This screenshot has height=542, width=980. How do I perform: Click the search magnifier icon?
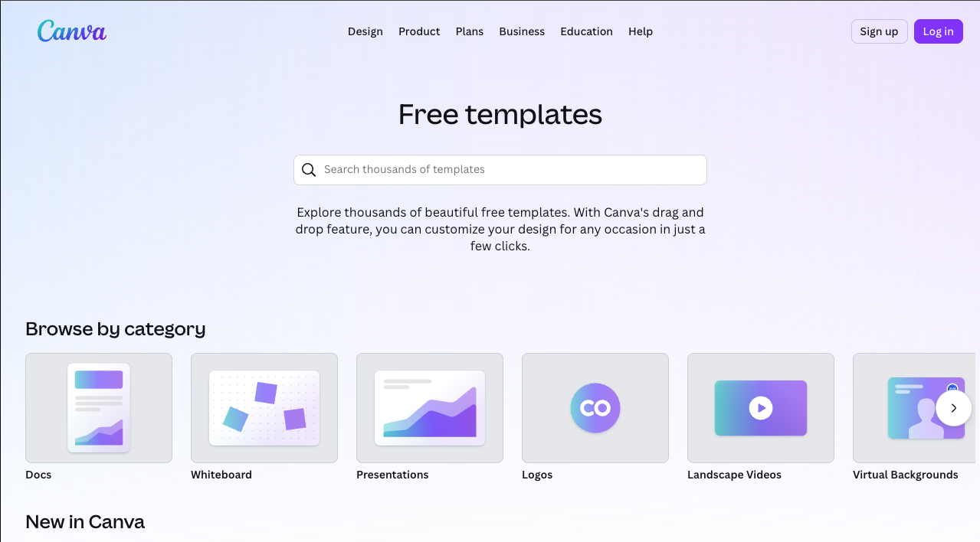pos(309,170)
